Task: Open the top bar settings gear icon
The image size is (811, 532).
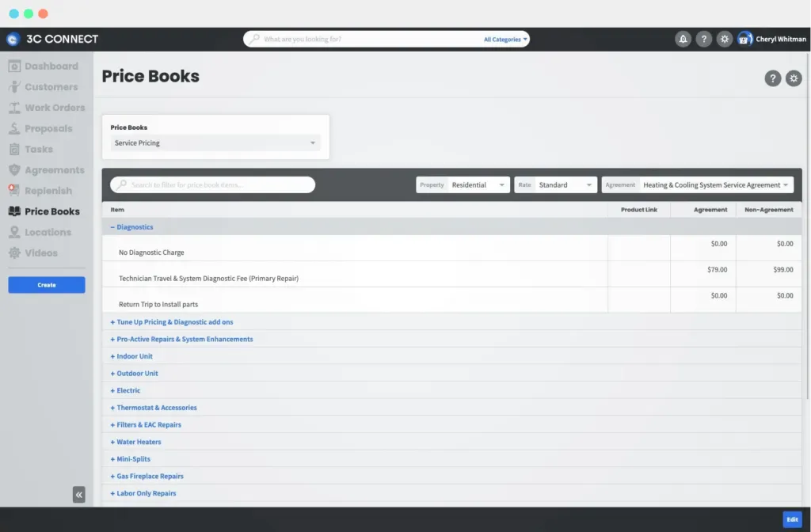Action: 724,40
